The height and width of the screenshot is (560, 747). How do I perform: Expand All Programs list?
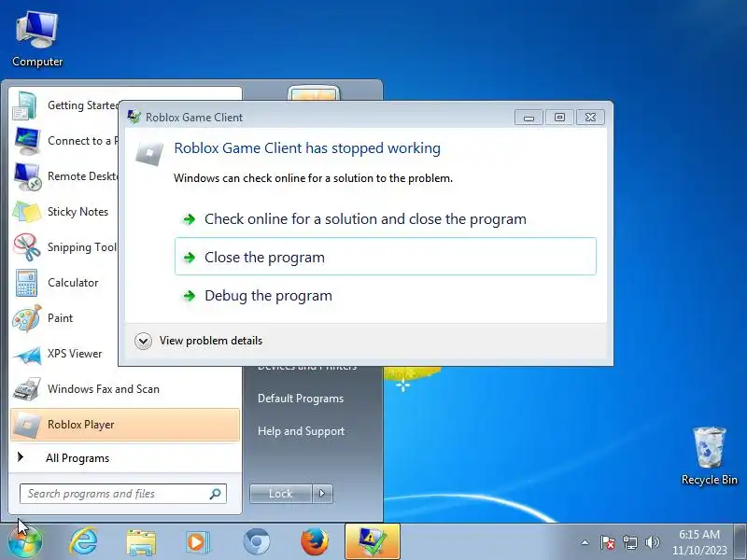tap(125, 458)
